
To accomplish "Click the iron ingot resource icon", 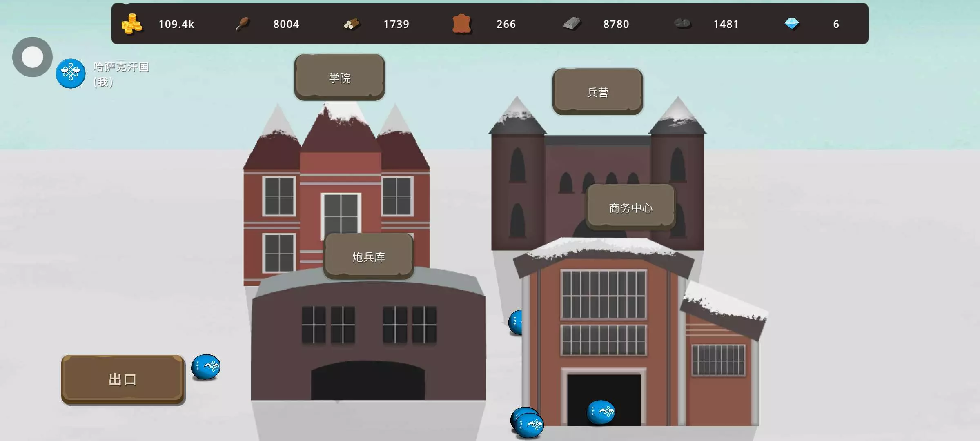I will [x=572, y=24].
